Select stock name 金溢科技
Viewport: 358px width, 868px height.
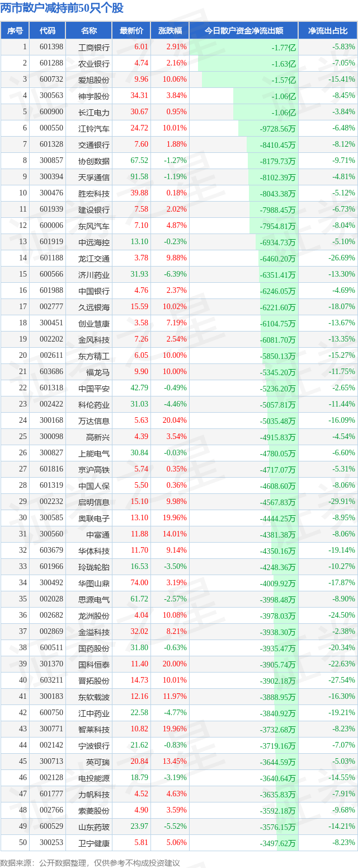pyautogui.click(x=94, y=632)
